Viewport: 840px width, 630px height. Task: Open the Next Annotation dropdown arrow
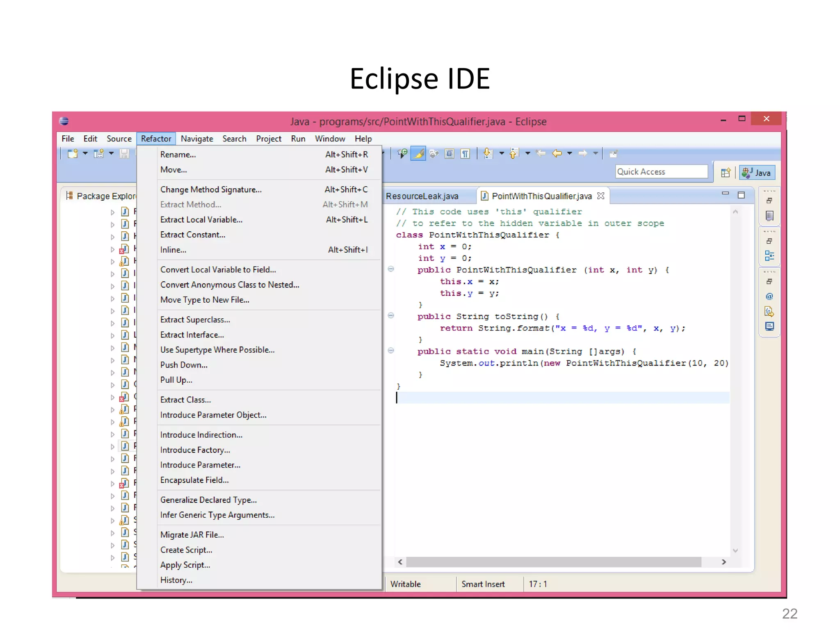pyautogui.click(x=502, y=153)
